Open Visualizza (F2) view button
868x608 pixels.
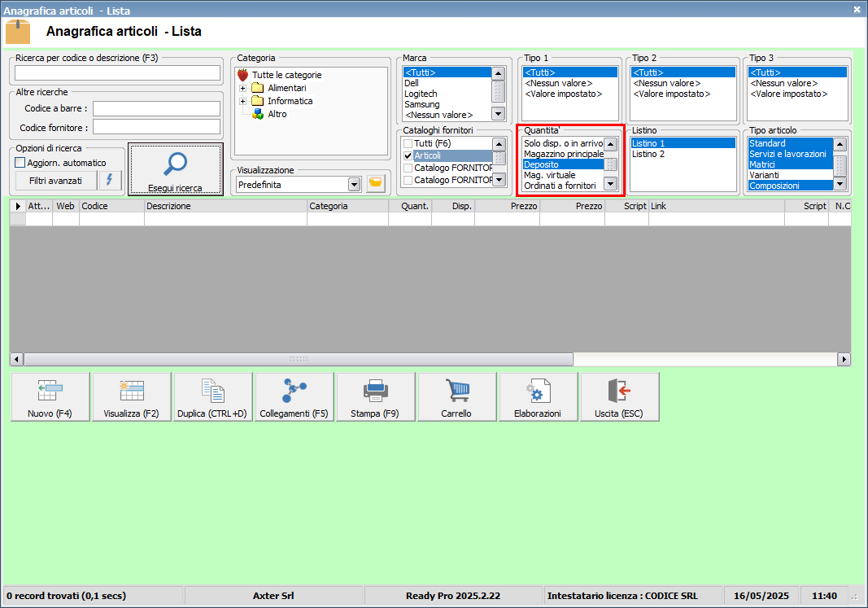coord(132,396)
